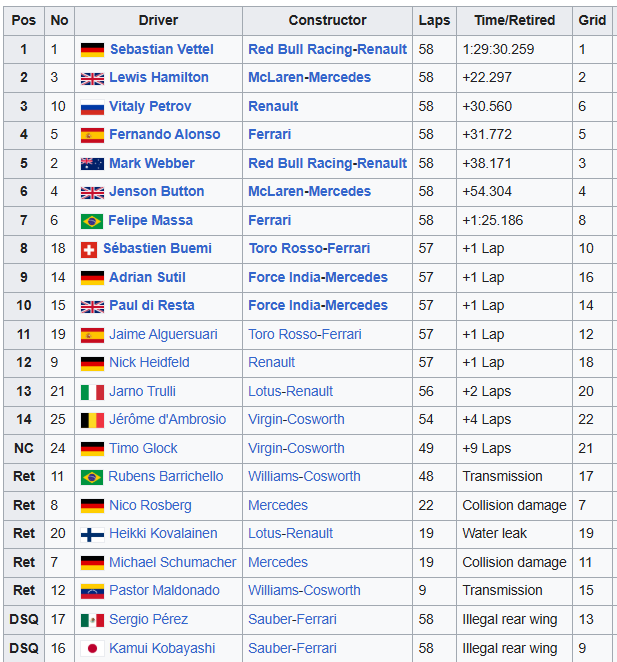This screenshot has height=662, width=617.
Task: Open Lotus-Renault link in Trulli's row
Action: click(290, 391)
